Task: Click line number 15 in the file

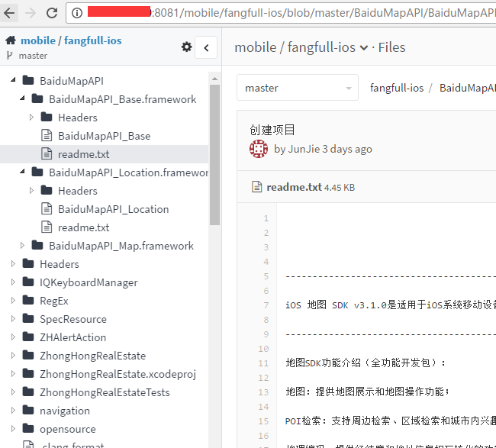Action: (263, 421)
